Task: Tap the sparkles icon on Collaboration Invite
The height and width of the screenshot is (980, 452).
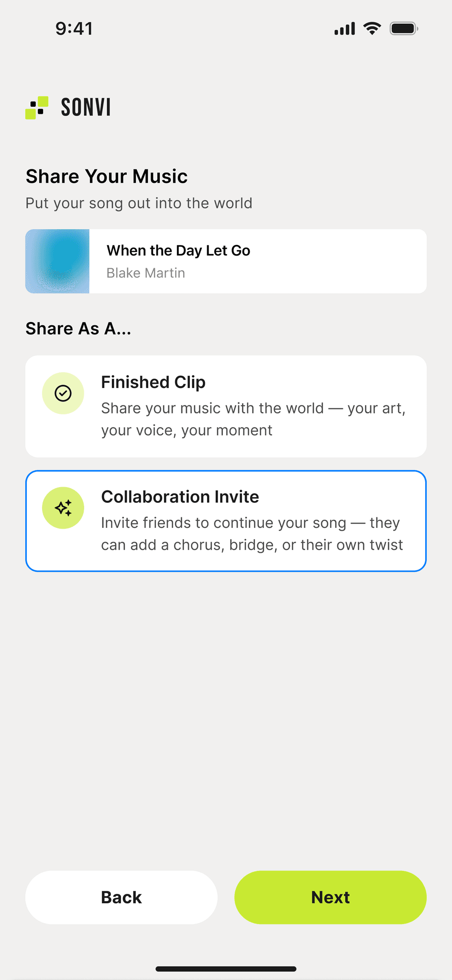Action: 63,508
